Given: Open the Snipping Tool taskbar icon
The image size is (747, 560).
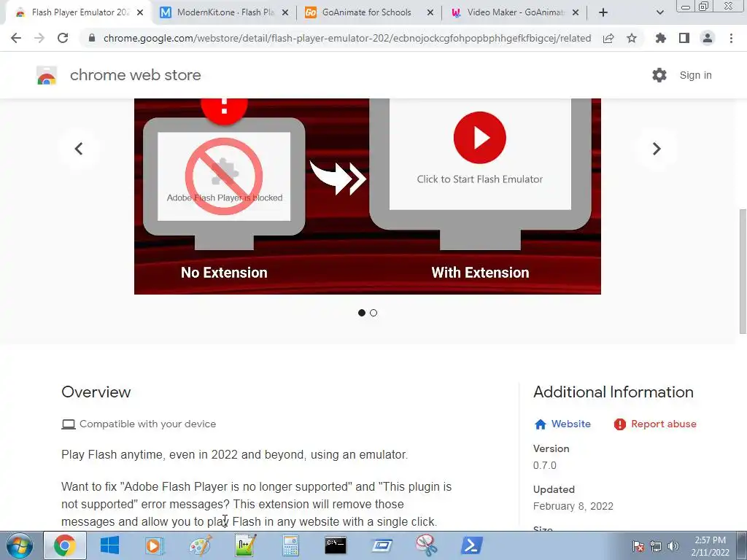Looking at the screenshot, I should (x=426, y=545).
